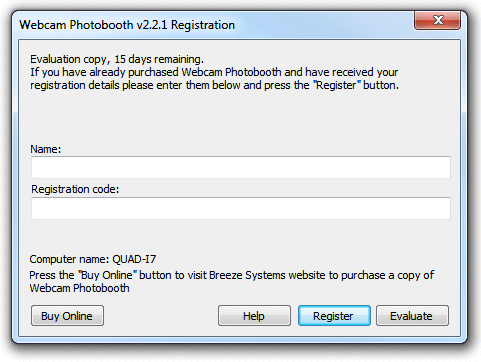The width and height of the screenshot is (481, 362).
Task: Click the "registration details please enter" line
Action: (214, 85)
